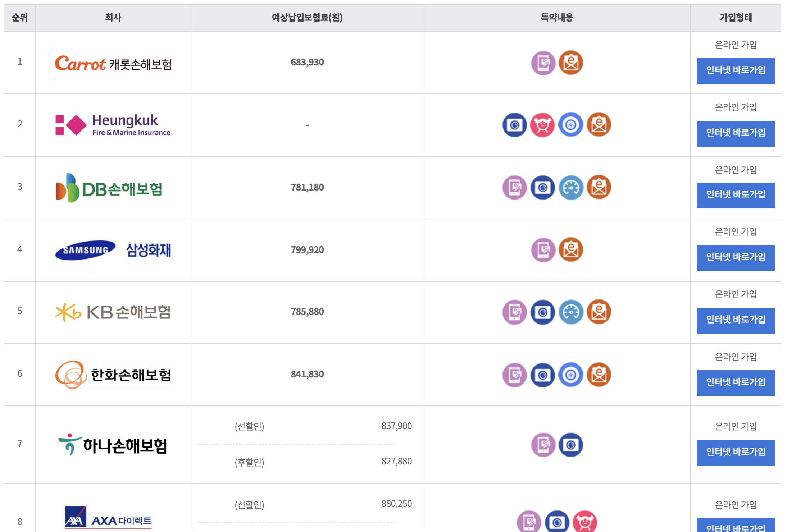Viewport: 787px width, 532px height.
Task: Open the 한화손해보험 company logo
Action: tap(113, 375)
